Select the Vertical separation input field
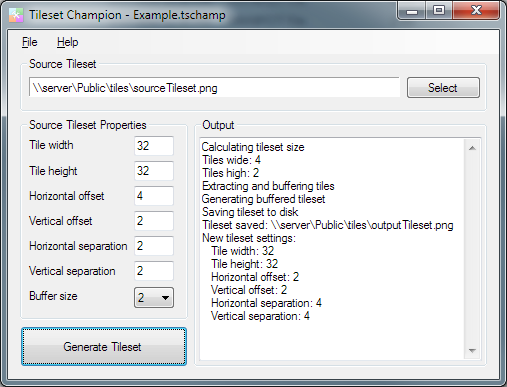 (154, 271)
